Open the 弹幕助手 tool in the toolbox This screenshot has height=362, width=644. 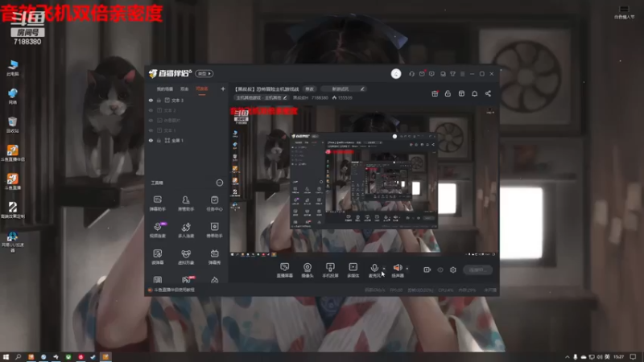click(157, 204)
